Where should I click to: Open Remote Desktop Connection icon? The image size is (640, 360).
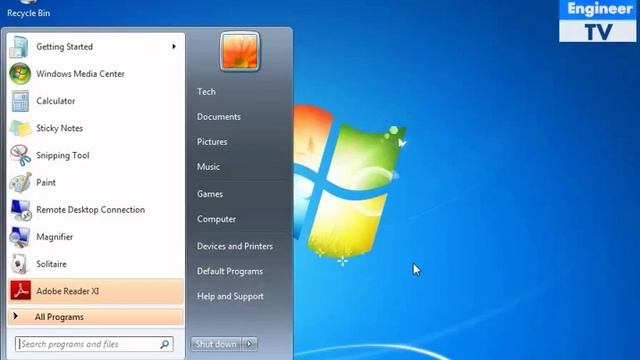coord(20,210)
